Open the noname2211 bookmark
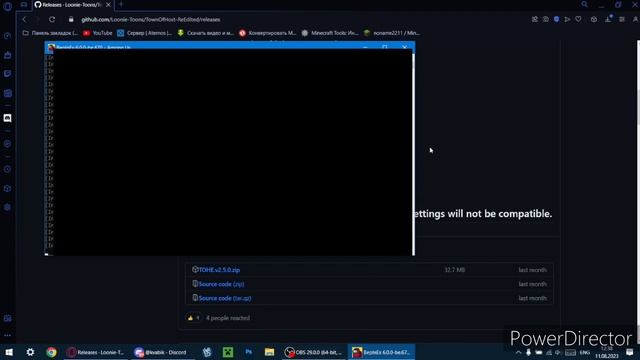This screenshot has height=360, width=640. 392,33
